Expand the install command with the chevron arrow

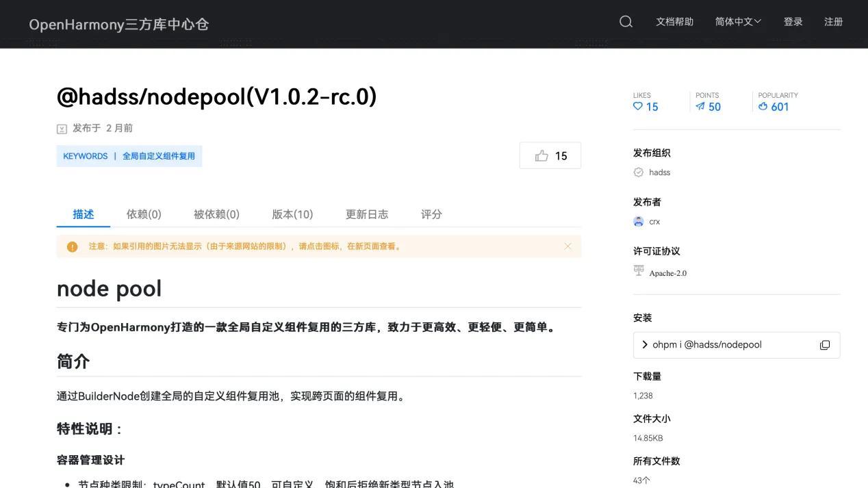point(644,345)
